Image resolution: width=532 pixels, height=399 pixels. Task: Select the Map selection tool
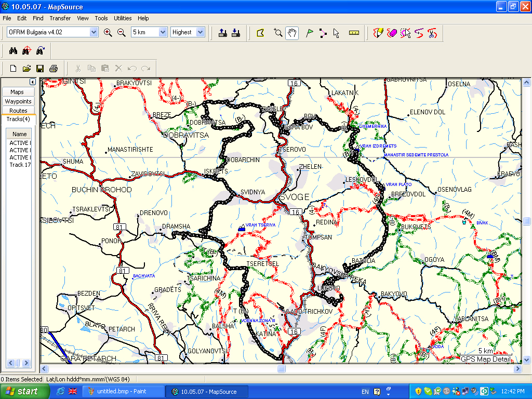click(261, 33)
